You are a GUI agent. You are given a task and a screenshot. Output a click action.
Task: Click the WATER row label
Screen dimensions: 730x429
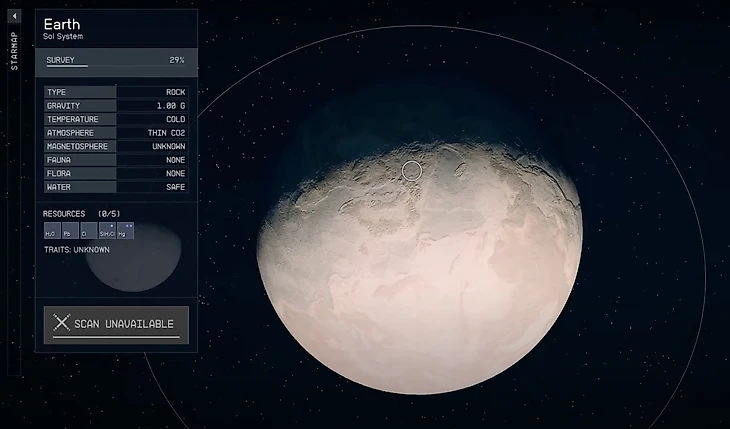[59, 187]
